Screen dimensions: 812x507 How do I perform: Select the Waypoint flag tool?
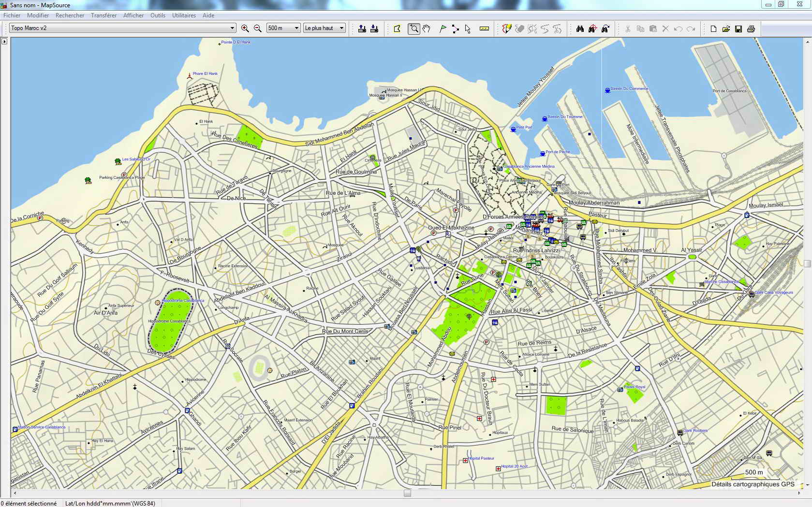point(443,29)
